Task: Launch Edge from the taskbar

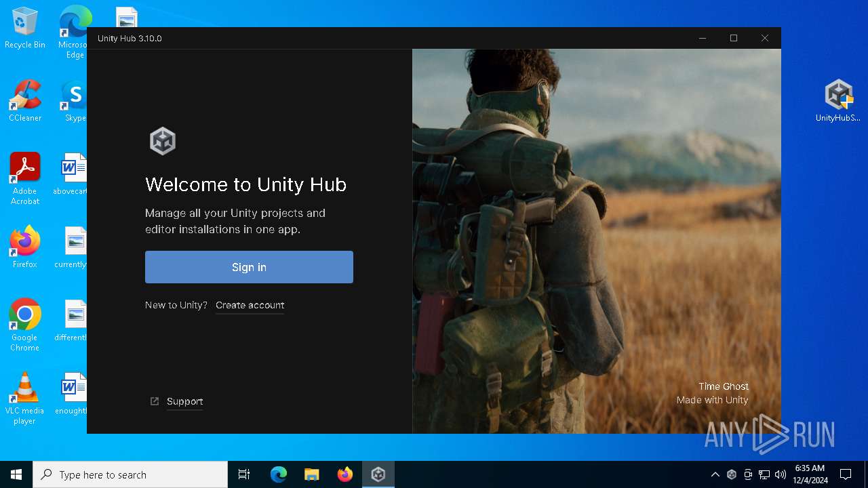Action: (x=279, y=474)
